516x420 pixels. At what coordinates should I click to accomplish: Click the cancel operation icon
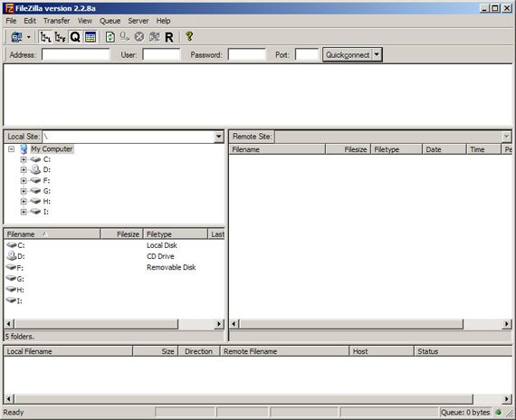click(139, 37)
